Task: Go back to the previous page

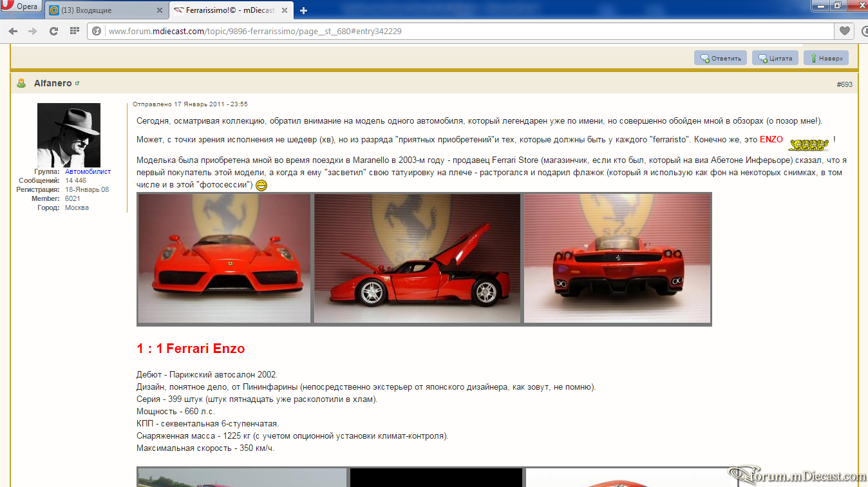Action: tap(13, 31)
